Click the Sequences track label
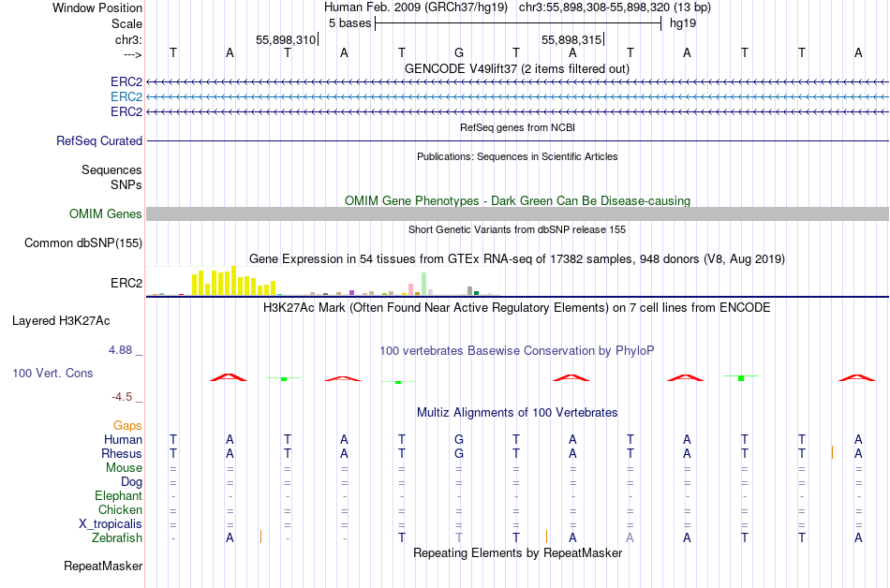Viewport: 890px width, 588px height. tap(111, 169)
